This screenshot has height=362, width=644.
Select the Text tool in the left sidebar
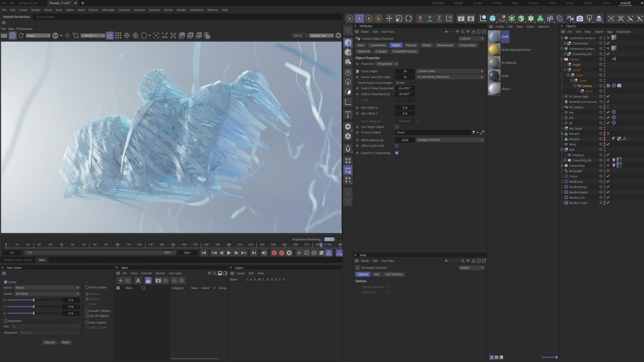348,114
